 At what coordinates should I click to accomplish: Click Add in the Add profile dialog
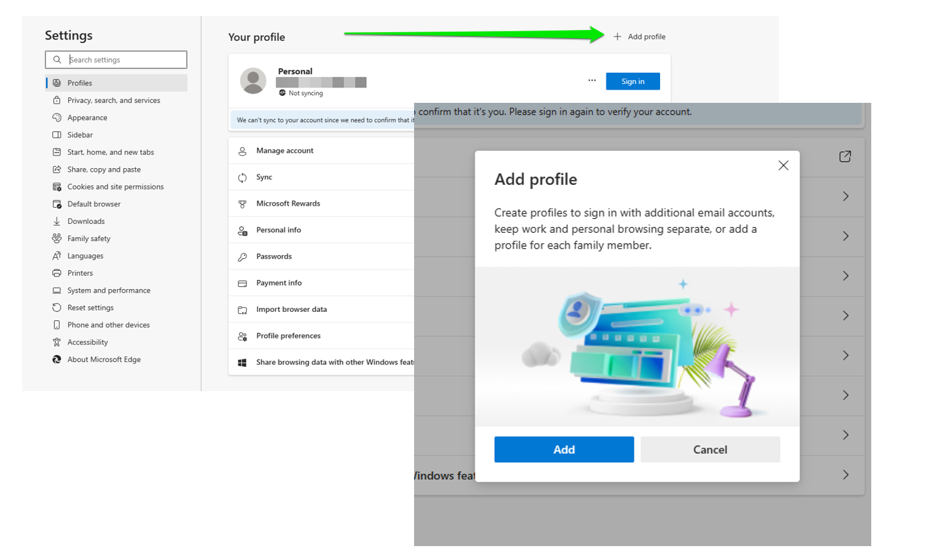click(563, 450)
